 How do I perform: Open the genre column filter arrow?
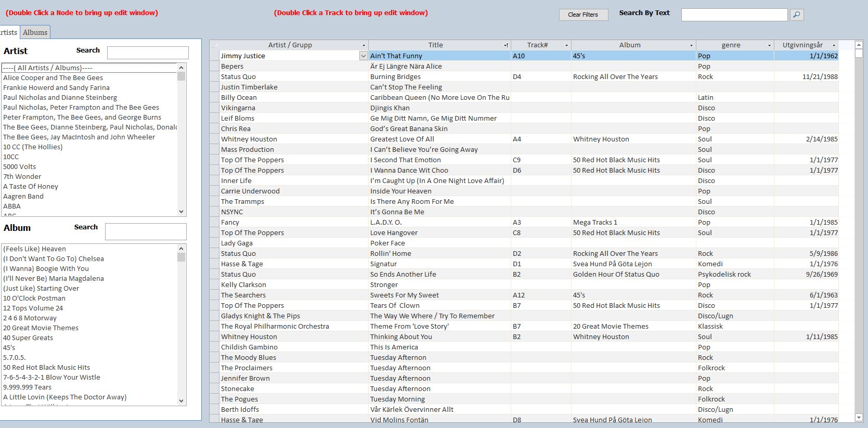tap(769, 45)
